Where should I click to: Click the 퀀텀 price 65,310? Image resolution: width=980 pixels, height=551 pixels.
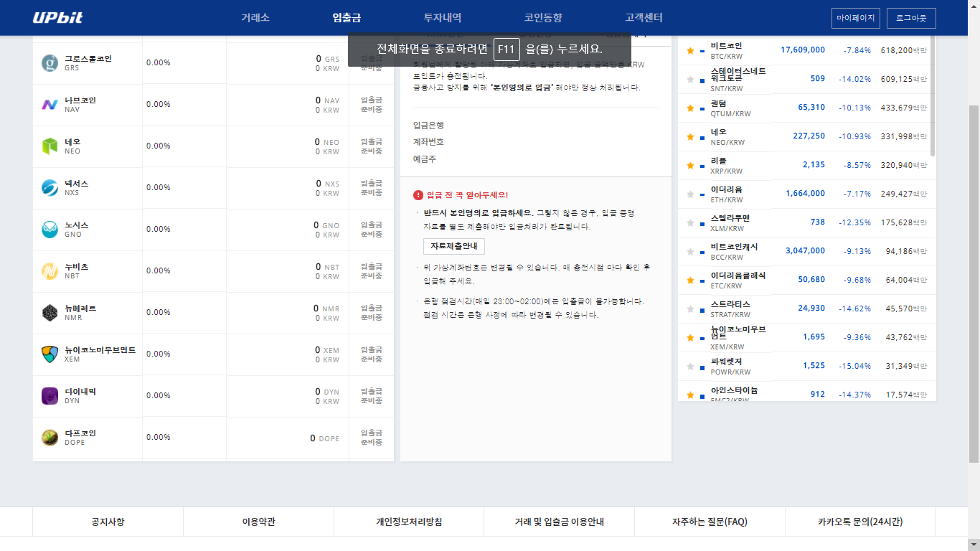tap(811, 108)
